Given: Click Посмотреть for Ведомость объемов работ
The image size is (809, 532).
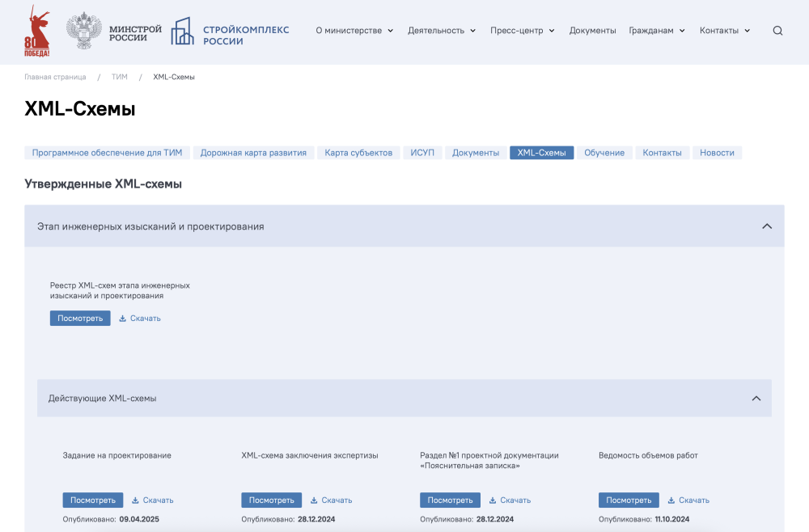Looking at the screenshot, I should coord(629,500).
